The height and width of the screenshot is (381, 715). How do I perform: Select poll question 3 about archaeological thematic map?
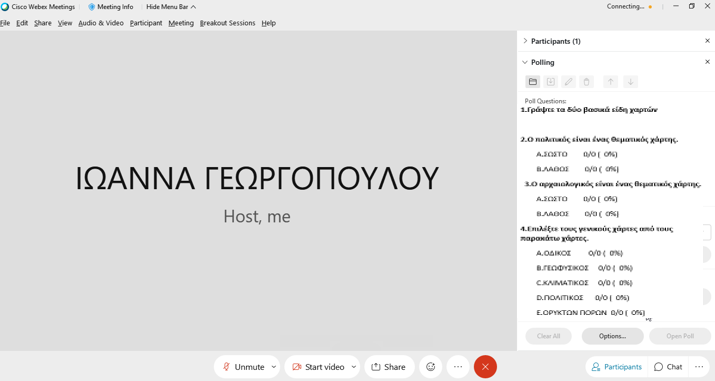613,184
